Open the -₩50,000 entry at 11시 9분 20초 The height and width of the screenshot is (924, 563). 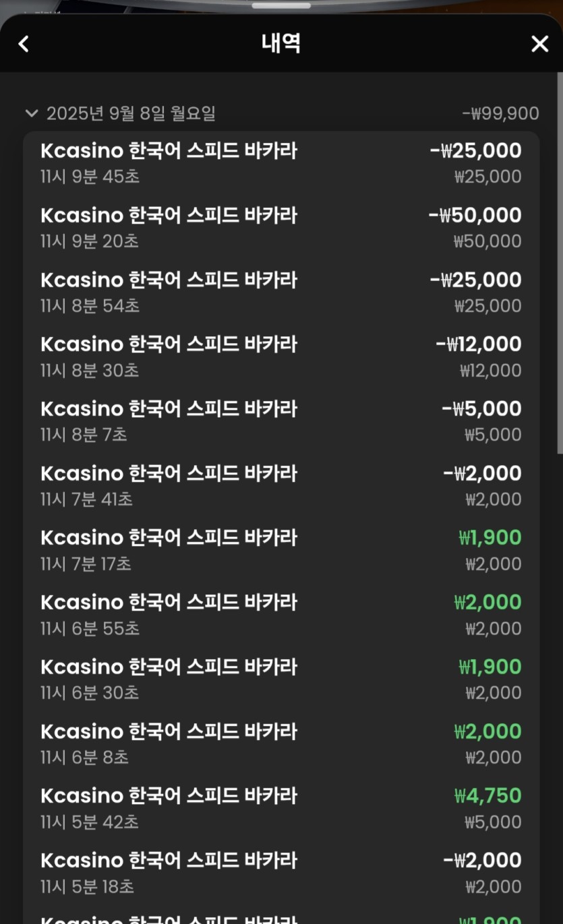click(281, 228)
